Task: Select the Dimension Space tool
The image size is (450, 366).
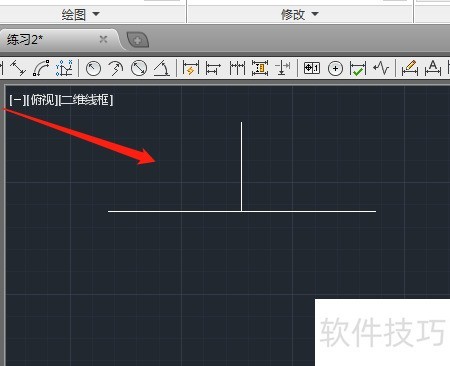Action: [x=260, y=68]
